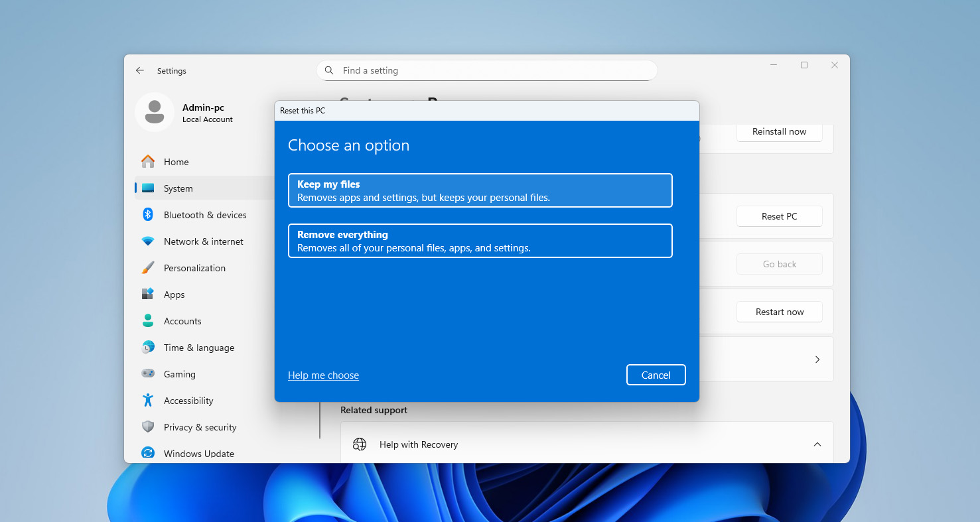Click the Home icon in sidebar
This screenshot has width=980, height=522.
pos(148,162)
